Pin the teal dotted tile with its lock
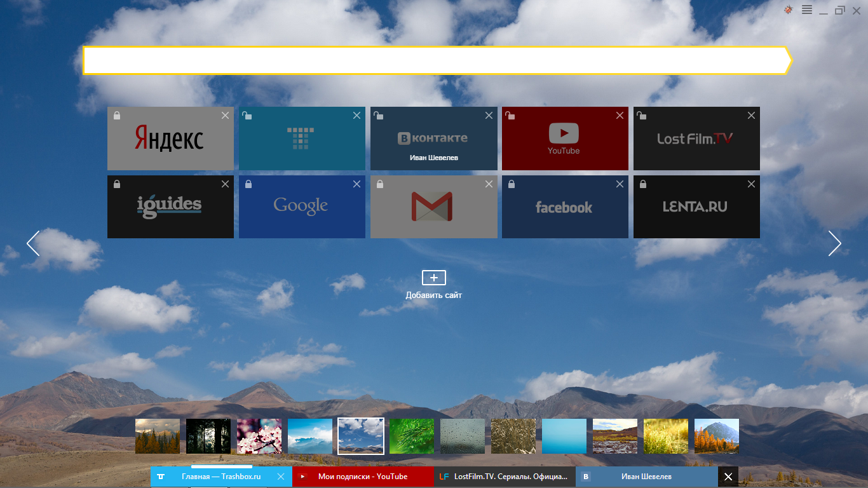 coord(248,116)
